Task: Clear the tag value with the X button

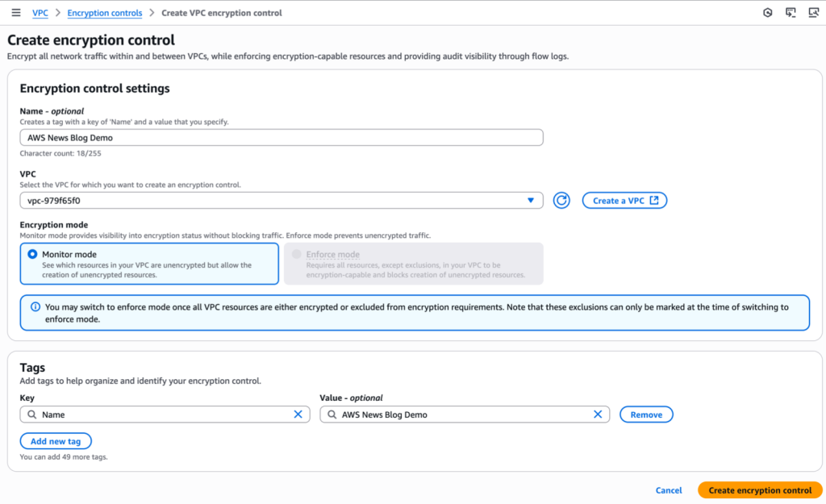Action: coord(598,414)
